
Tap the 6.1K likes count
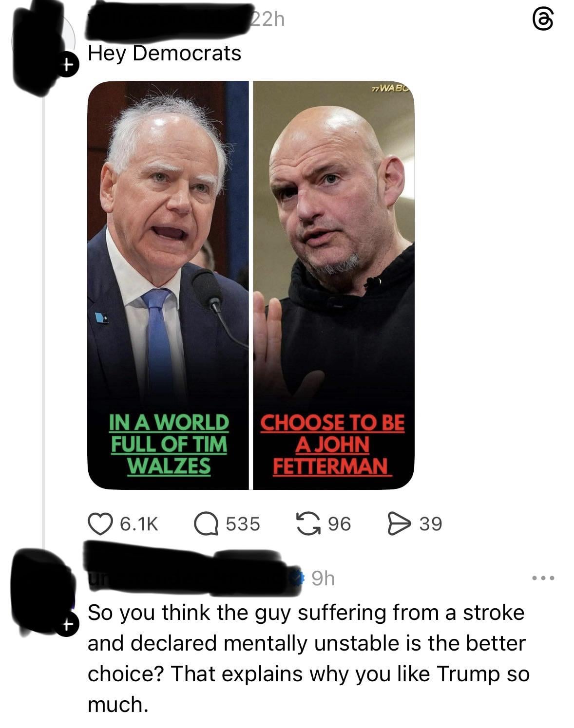139,524
